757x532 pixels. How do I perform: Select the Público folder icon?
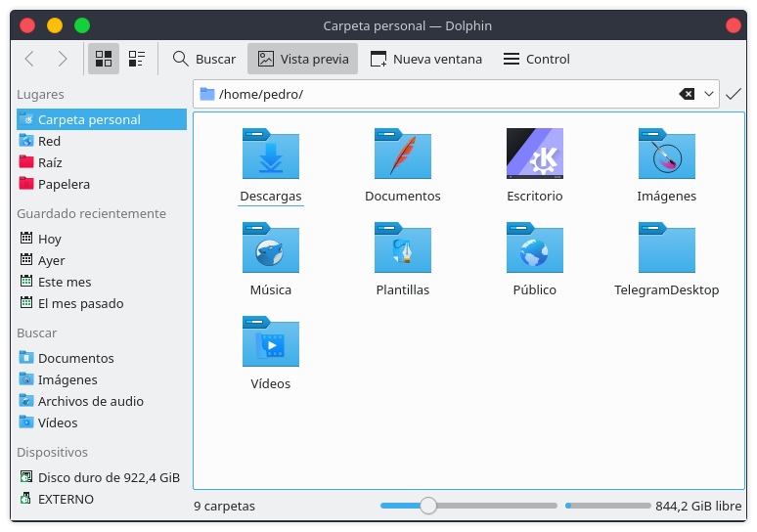click(x=534, y=247)
